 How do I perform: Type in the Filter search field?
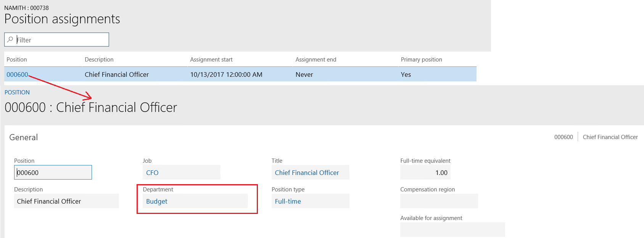click(61, 40)
